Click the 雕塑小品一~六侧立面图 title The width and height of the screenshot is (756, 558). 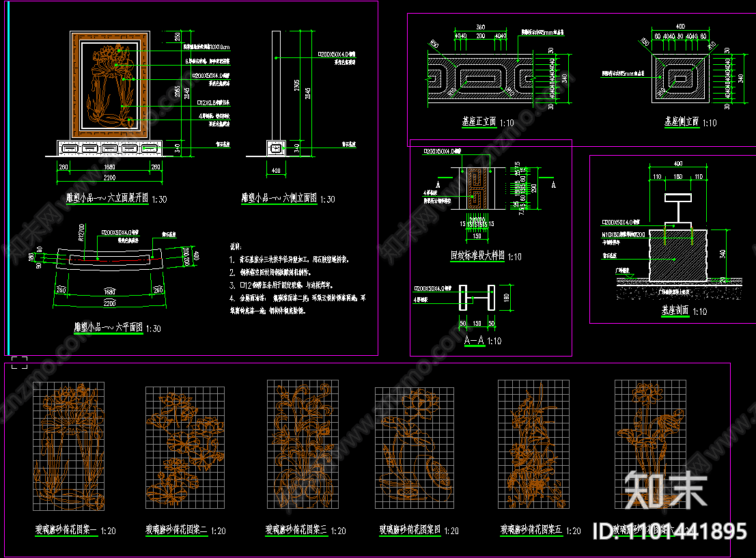click(279, 199)
